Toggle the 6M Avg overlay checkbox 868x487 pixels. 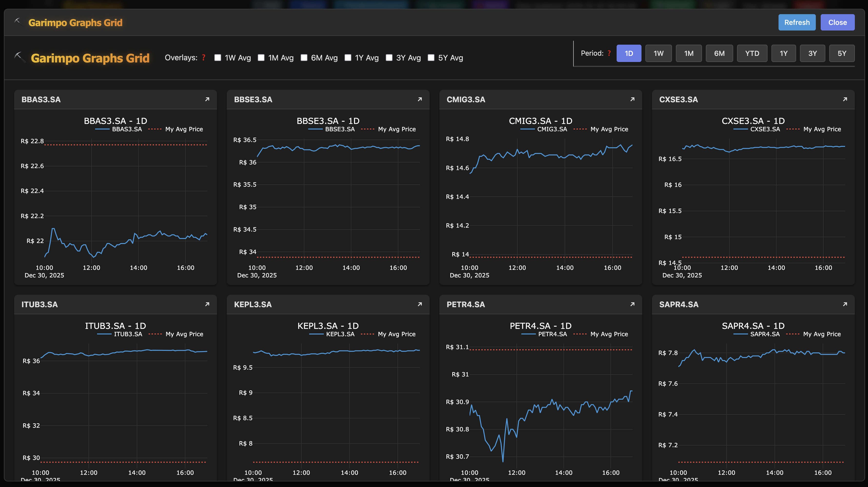304,58
